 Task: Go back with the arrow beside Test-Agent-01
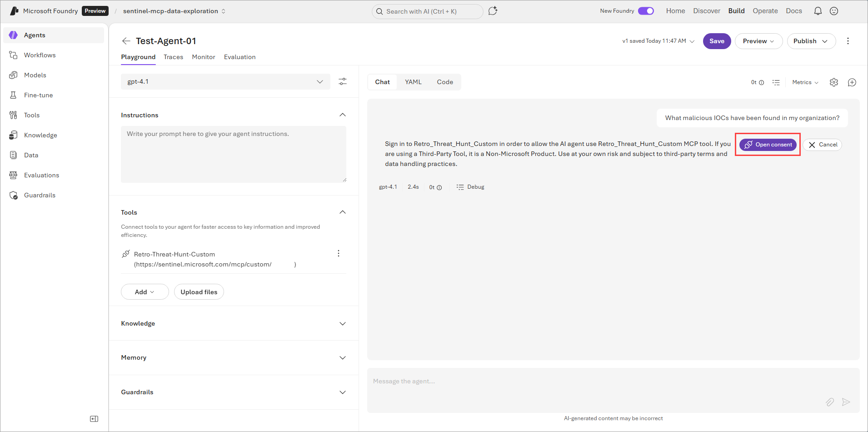tap(126, 41)
